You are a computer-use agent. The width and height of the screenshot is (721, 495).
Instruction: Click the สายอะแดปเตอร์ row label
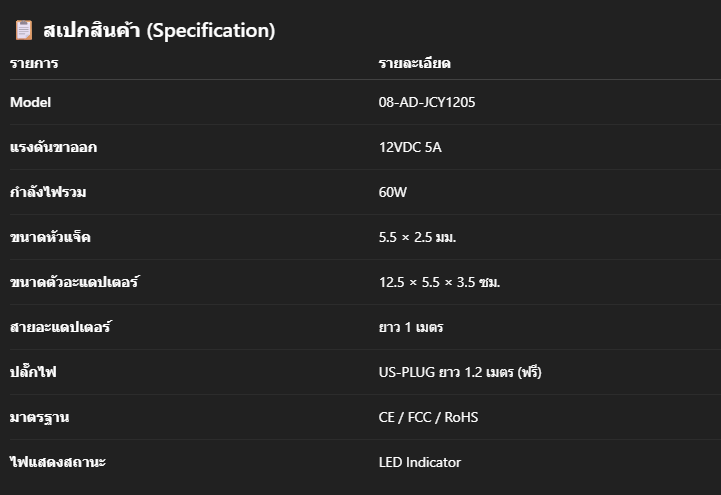(60, 326)
